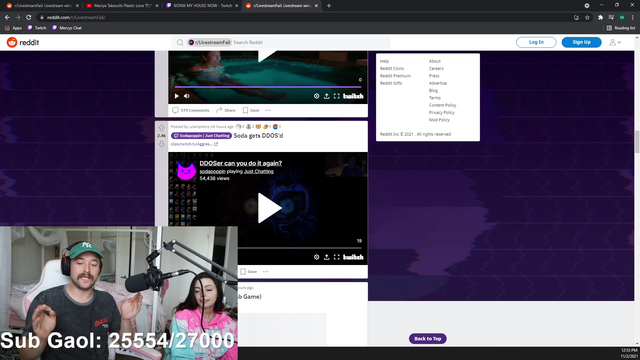Open the Privacy Policy footer link
This screenshot has height=360, width=640.
click(441, 113)
